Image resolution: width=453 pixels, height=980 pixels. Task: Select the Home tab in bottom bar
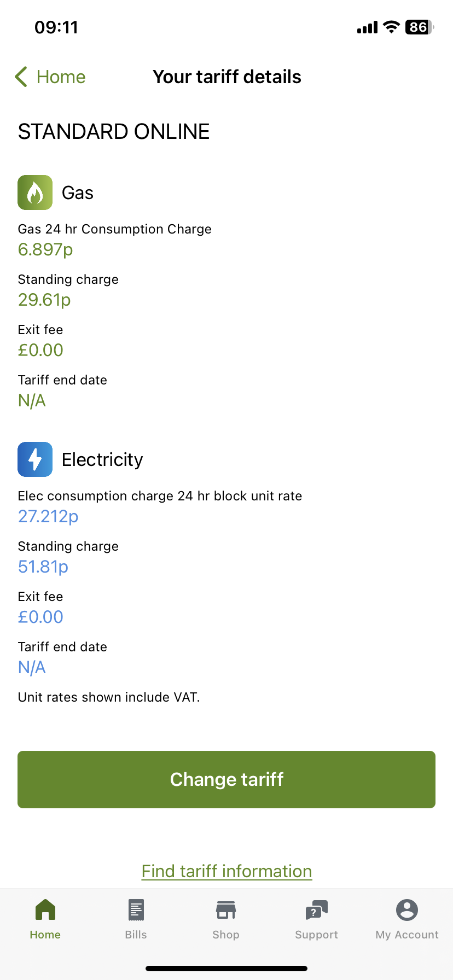pos(45,919)
